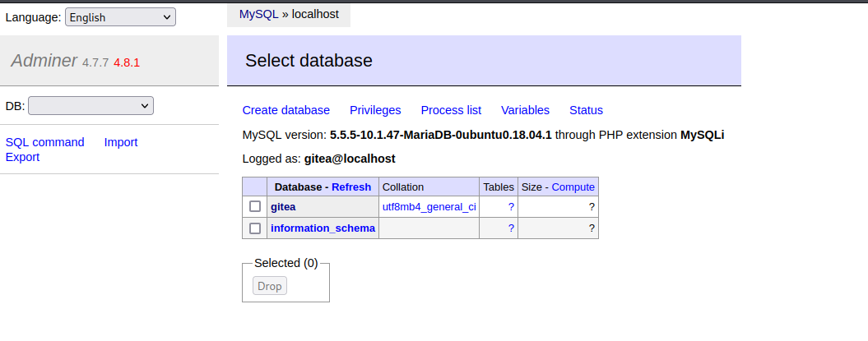Screen dimensions: 868x341
Task: Click utf8mb4_general_ci collation link
Action: coord(429,207)
